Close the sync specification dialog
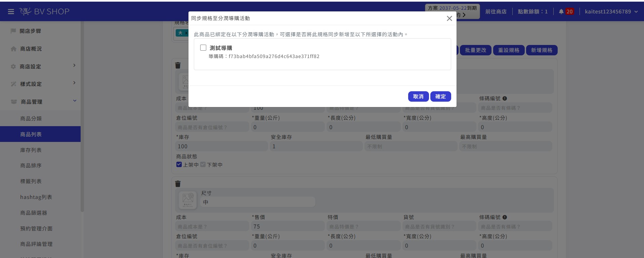This screenshot has width=644, height=258. click(x=449, y=18)
